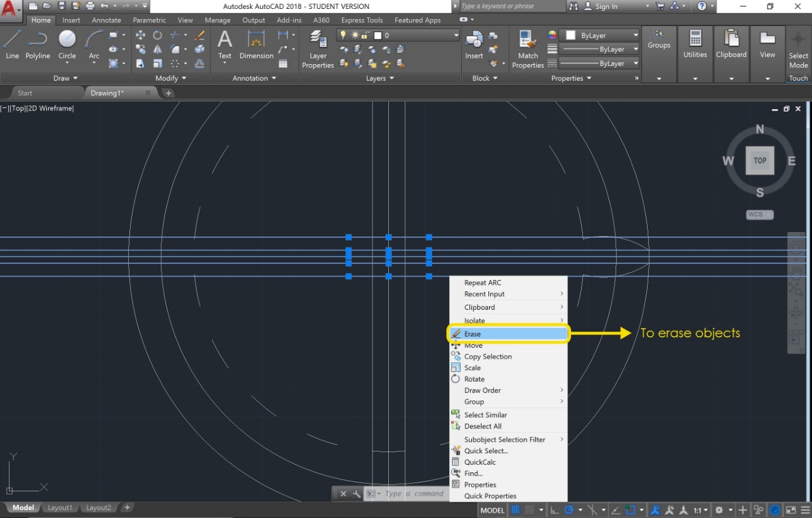Screen dimensions: 812x518
Task: Click the object color wheel icon
Action: [552, 35]
